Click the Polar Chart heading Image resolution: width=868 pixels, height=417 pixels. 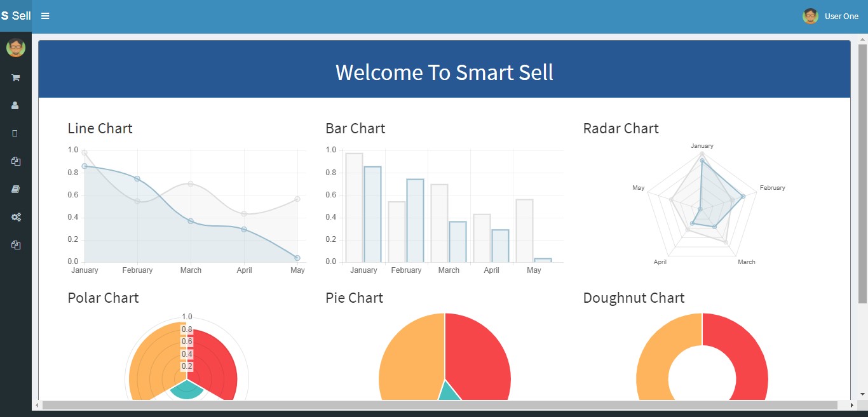(x=103, y=298)
